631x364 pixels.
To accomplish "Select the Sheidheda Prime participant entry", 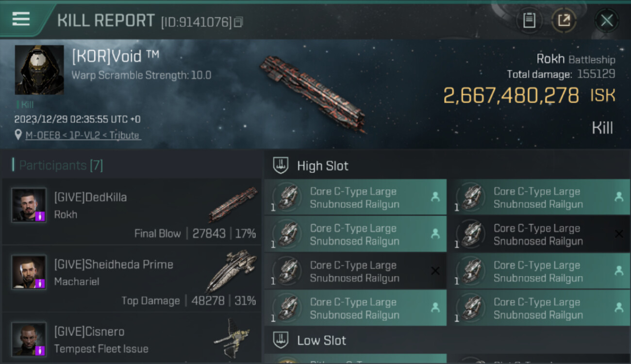I will tap(131, 281).
